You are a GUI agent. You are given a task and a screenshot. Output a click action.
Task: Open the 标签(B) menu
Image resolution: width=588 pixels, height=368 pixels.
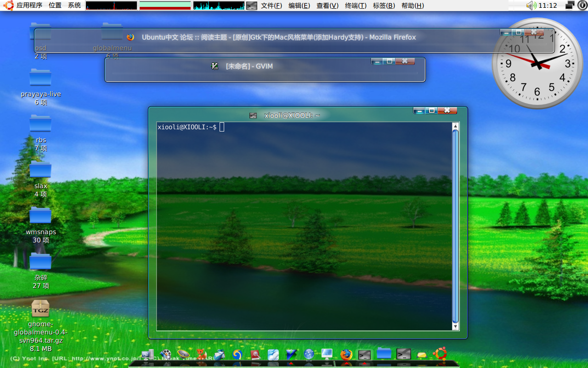(384, 6)
